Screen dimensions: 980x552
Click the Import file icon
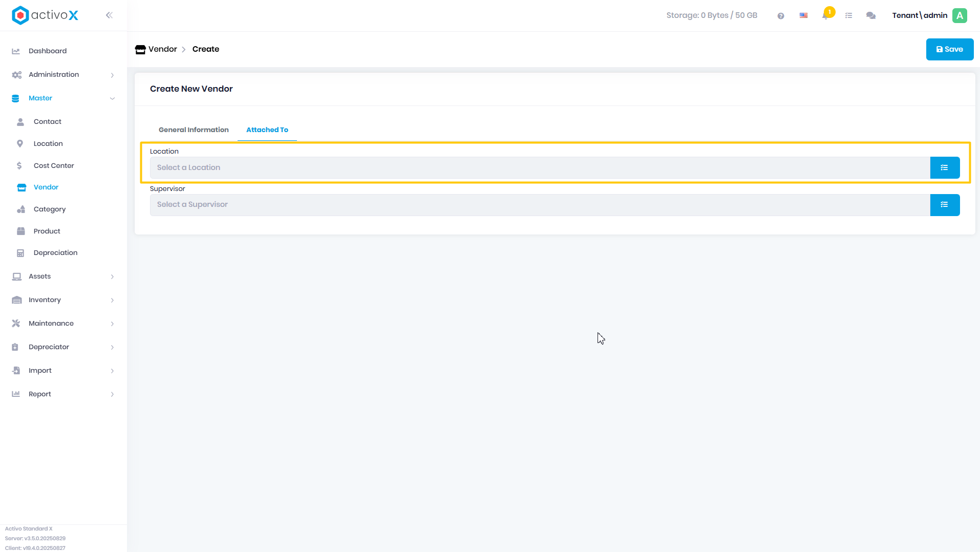click(16, 371)
